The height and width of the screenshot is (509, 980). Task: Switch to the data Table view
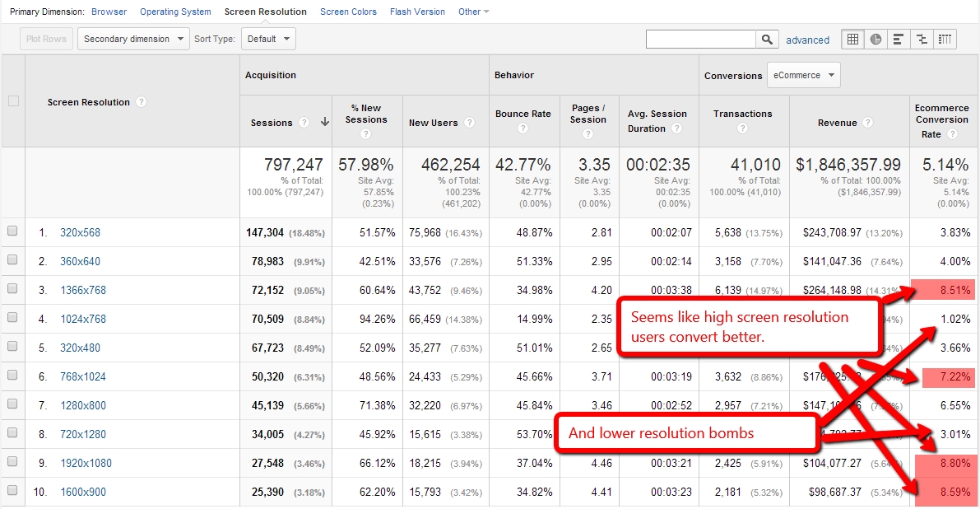pos(852,39)
